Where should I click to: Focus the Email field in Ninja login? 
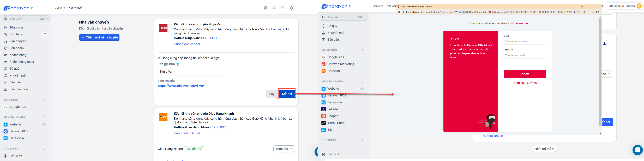coord(525,41)
